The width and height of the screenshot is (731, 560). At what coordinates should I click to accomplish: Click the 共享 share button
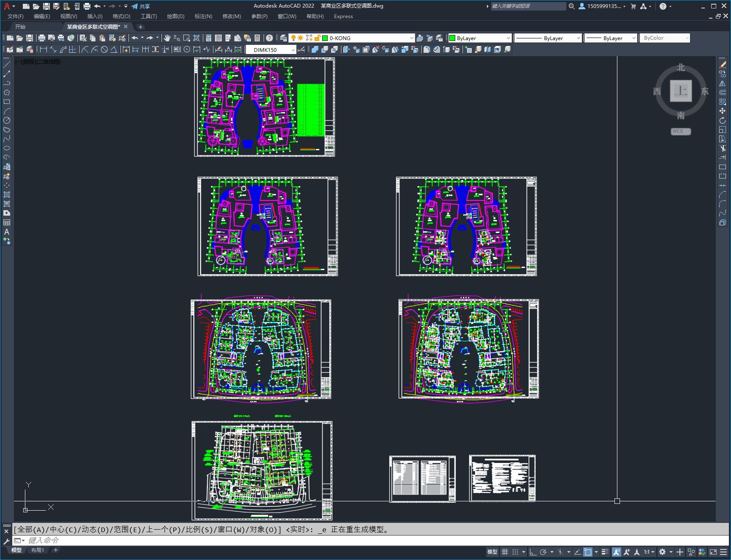[141, 6]
